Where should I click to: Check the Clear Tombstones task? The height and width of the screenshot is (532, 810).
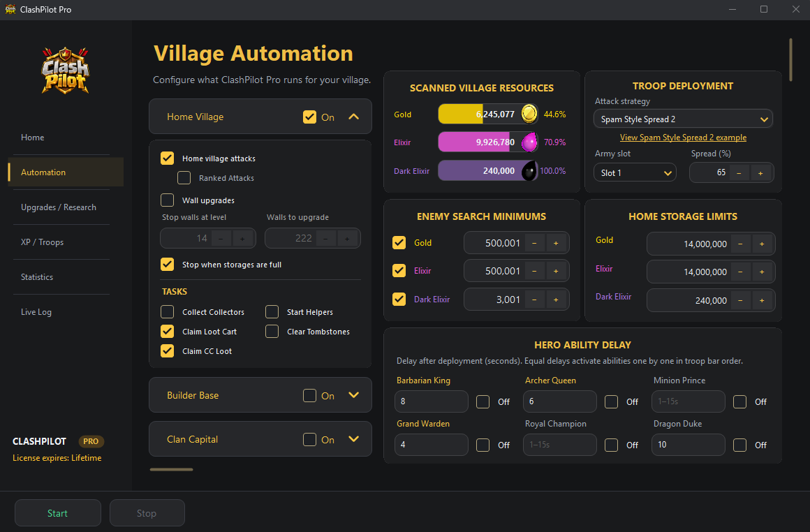pyautogui.click(x=272, y=331)
